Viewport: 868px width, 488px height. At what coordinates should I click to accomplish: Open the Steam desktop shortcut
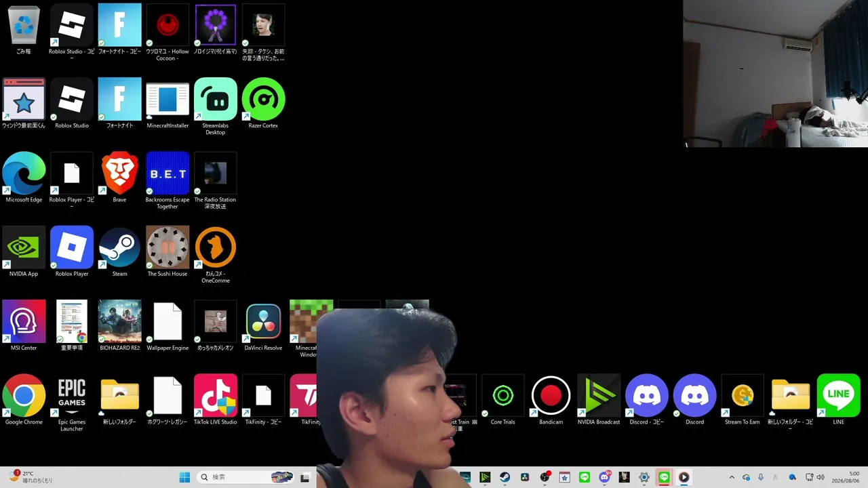pos(119,251)
